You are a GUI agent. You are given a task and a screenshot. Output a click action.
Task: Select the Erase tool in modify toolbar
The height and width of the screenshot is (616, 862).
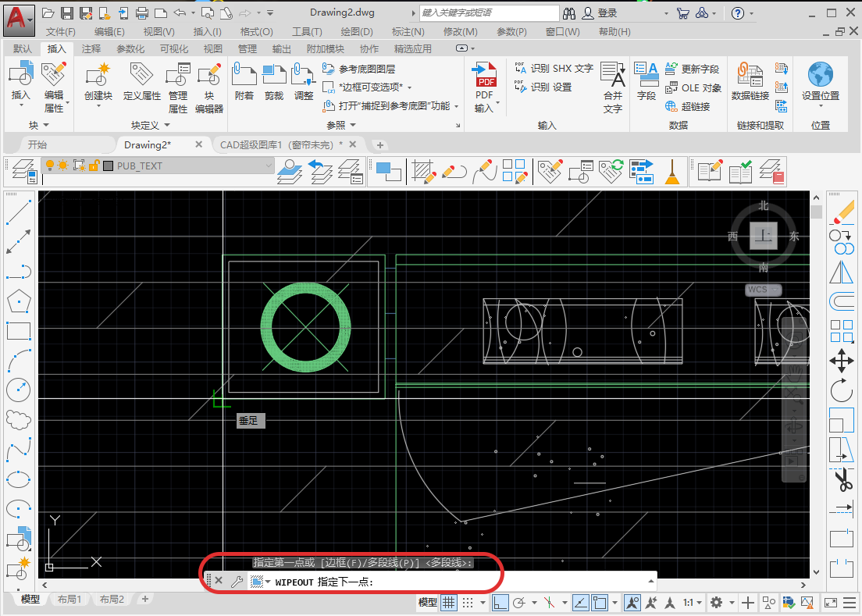coord(841,212)
